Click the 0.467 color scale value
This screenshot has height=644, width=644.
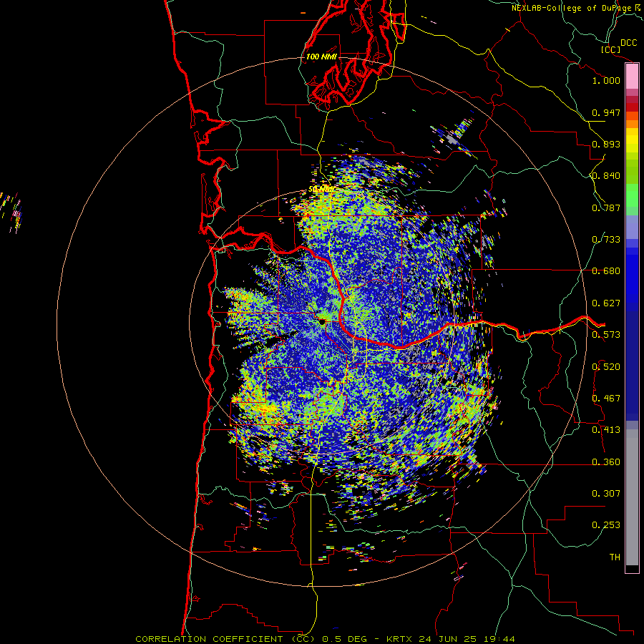pyautogui.click(x=606, y=399)
